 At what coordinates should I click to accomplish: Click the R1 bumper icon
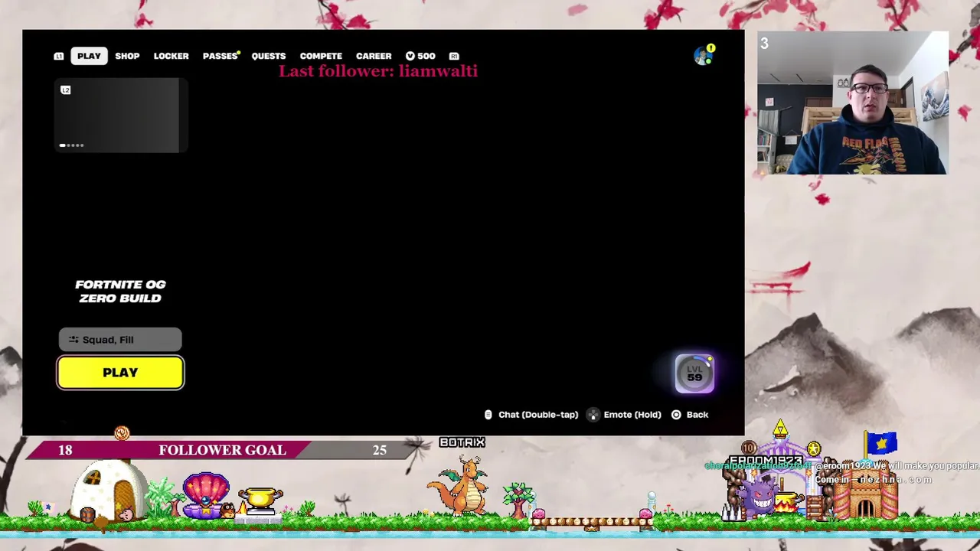[454, 56]
